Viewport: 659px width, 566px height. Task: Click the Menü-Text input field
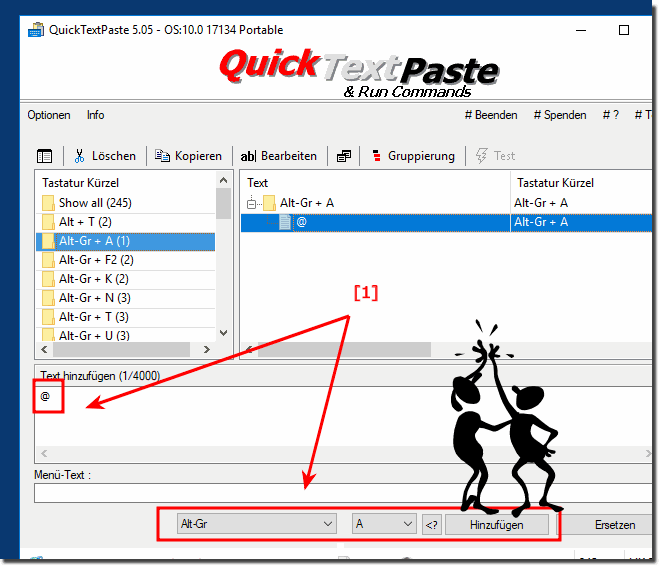point(343,493)
